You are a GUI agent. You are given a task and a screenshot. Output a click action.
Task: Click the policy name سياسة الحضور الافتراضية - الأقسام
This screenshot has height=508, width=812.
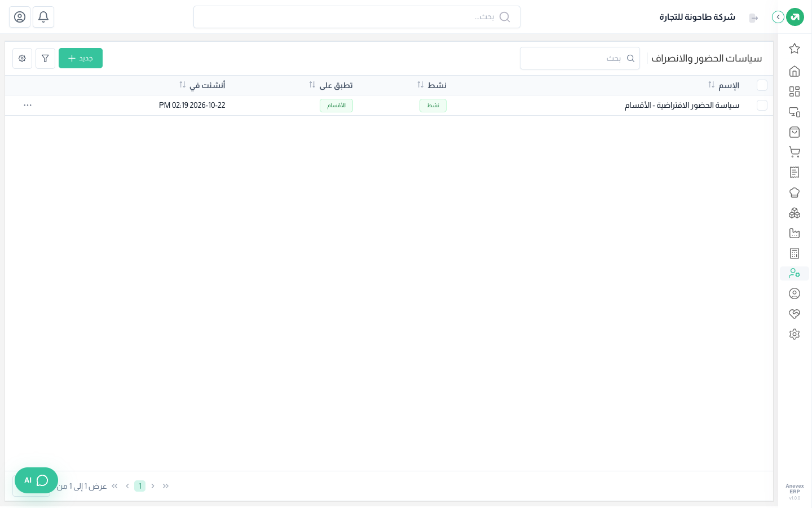(682, 106)
